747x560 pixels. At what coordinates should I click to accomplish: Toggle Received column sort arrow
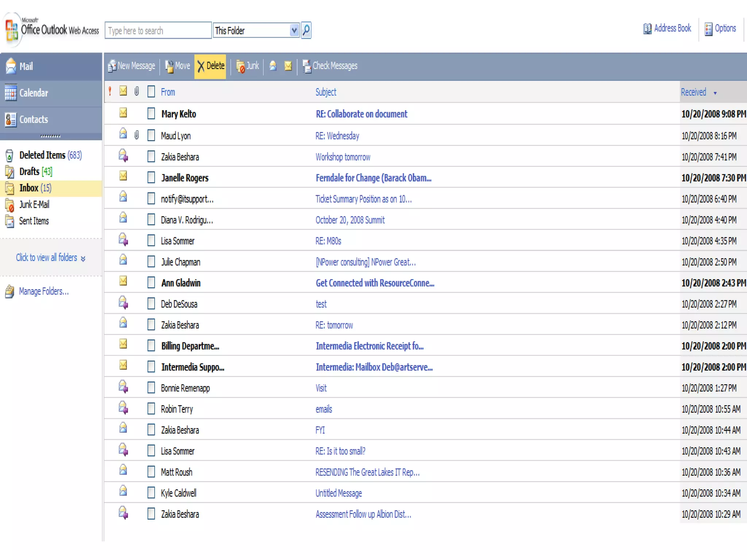coord(715,93)
